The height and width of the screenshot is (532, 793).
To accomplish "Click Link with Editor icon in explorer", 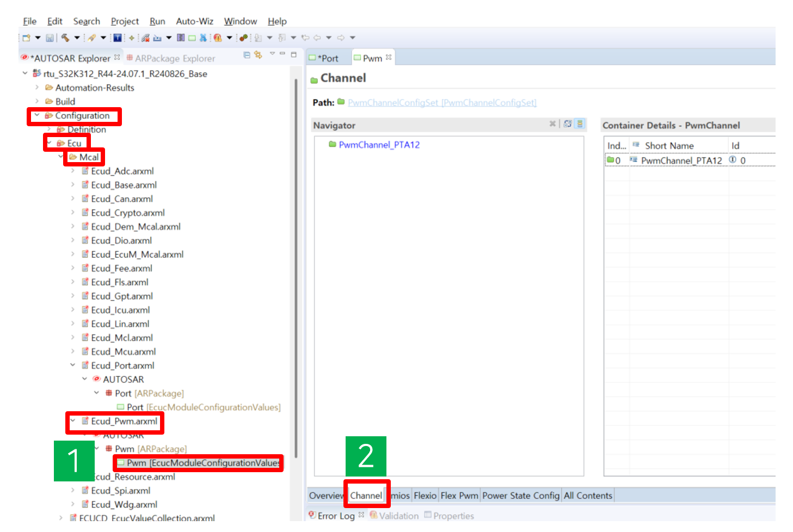I will [x=258, y=55].
